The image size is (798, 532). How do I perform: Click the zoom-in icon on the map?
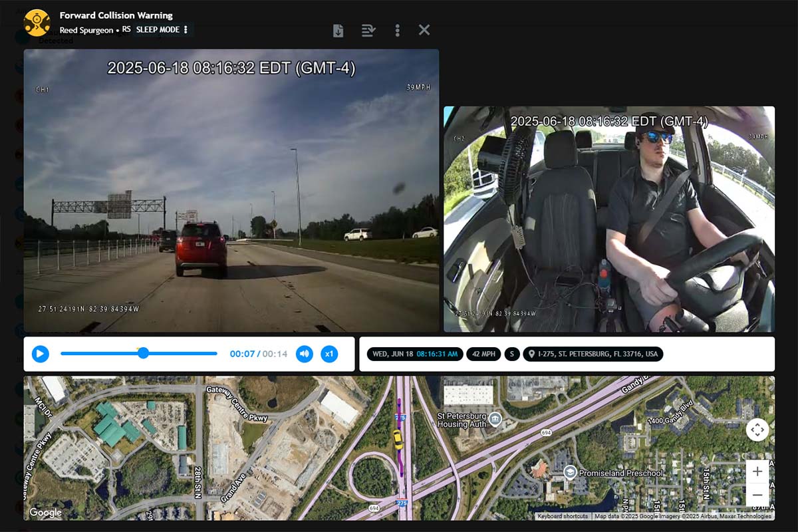757,471
